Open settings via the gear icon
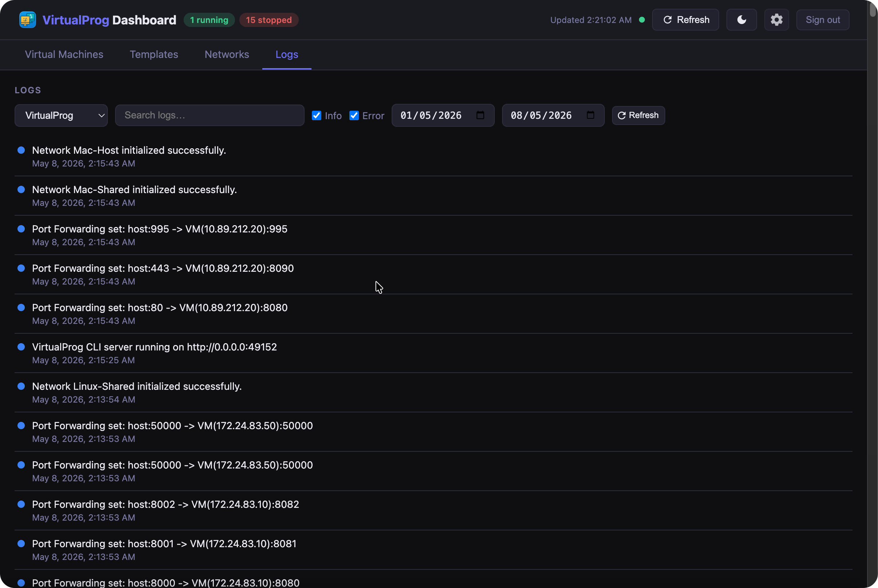Image resolution: width=878 pixels, height=588 pixels. (x=776, y=20)
